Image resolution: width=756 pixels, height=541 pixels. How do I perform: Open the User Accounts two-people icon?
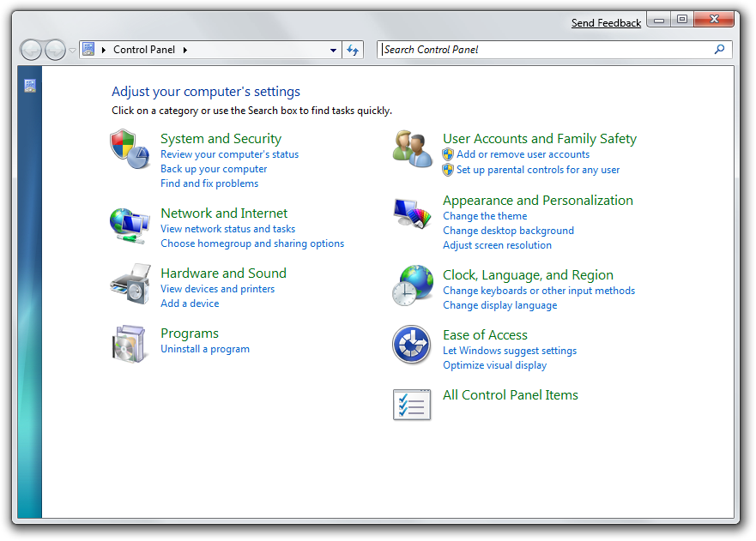click(x=412, y=149)
